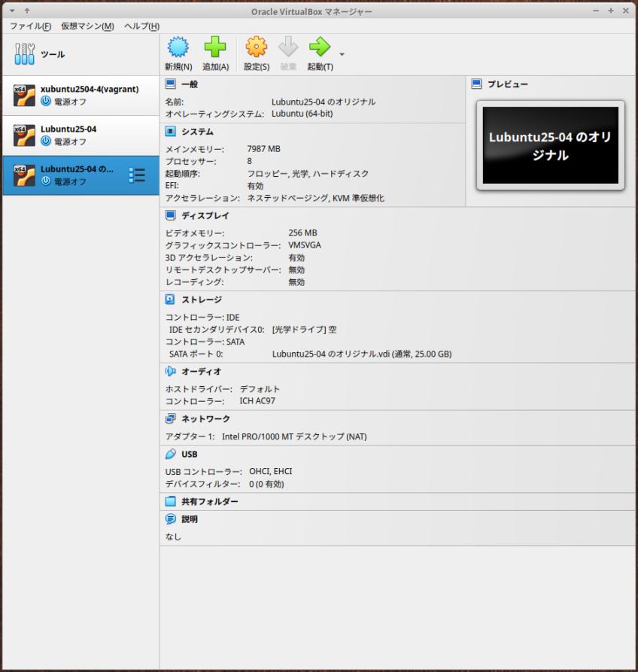Open the ファイル(F) menu
638x672 pixels.
pyautogui.click(x=30, y=26)
